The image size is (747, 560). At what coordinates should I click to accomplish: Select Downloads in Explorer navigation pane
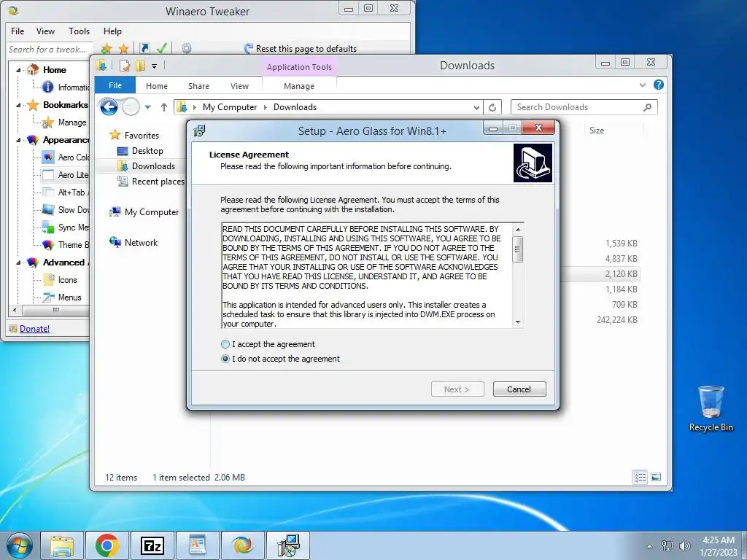[153, 166]
